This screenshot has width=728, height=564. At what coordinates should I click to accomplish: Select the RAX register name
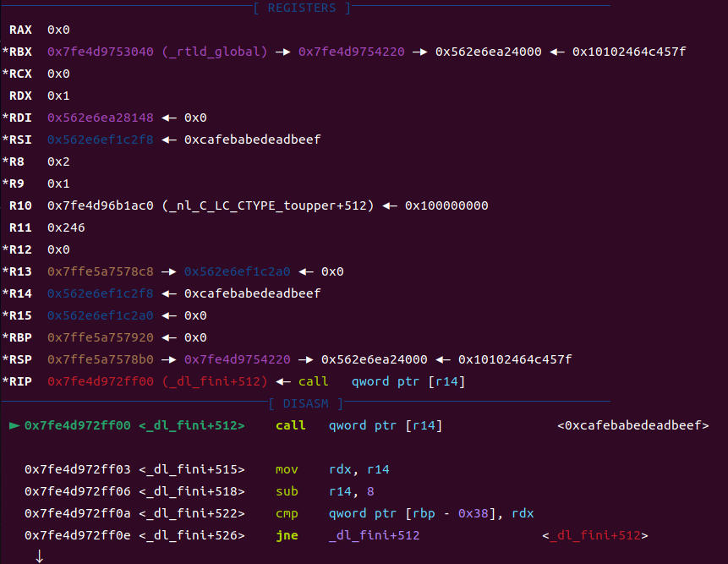pos(20,30)
